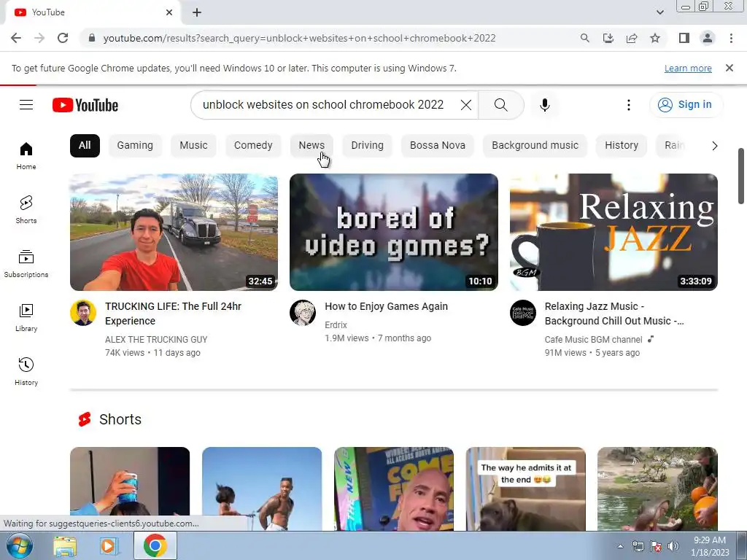Click the Erdrix channel avatar
Image resolution: width=747 pixels, height=560 pixels.
(x=303, y=313)
